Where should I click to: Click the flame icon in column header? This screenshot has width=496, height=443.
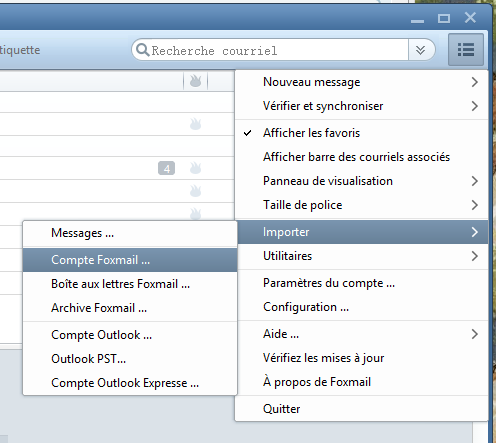click(195, 81)
